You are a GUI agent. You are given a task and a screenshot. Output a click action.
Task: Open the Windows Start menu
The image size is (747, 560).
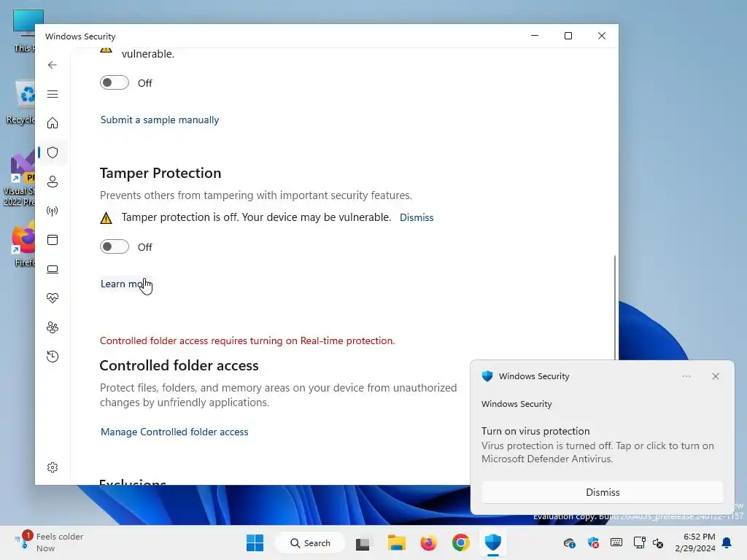(255, 542)
